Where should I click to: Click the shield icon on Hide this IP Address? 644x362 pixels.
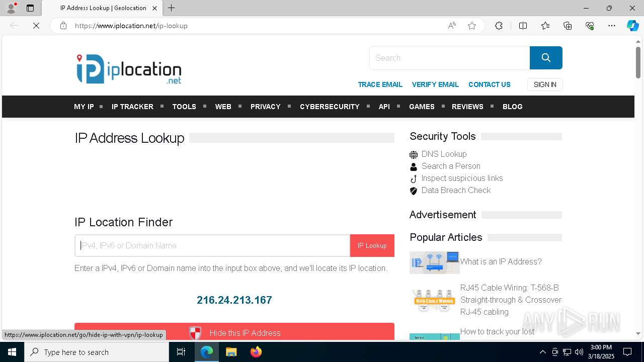click(195, 333)
